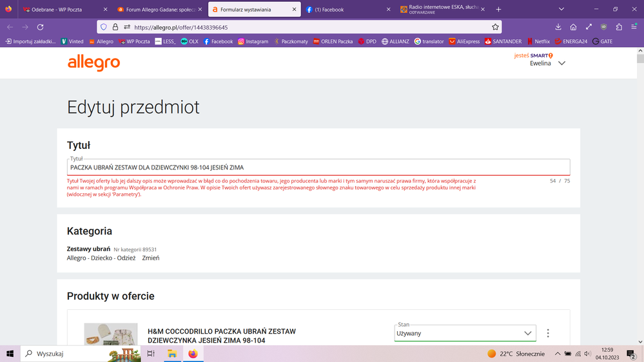Close the Radio internetowe ESKA tab
The image size is (644, 362).
483,10
